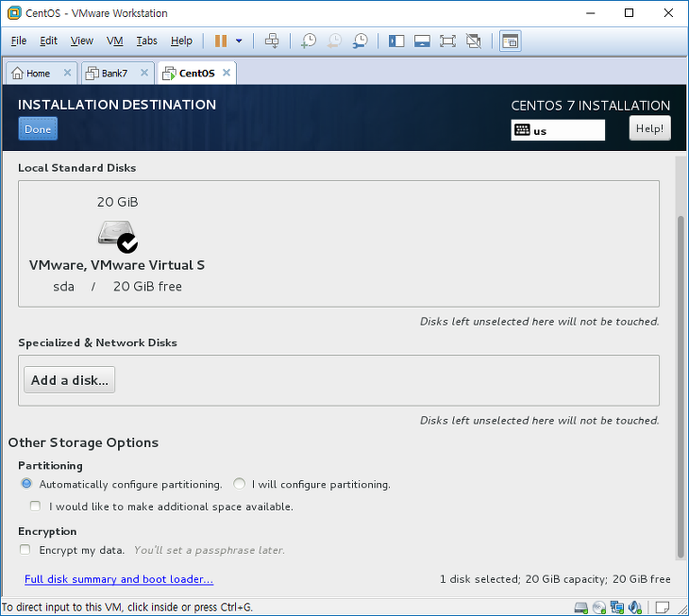Click the installer vertical scrollbar
The height and width of the screenshot is (616, 689).
pos(681,387)
